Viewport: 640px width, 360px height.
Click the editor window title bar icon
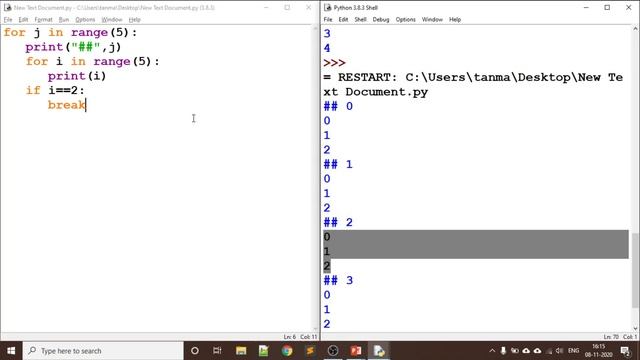(x=7, y=7)
